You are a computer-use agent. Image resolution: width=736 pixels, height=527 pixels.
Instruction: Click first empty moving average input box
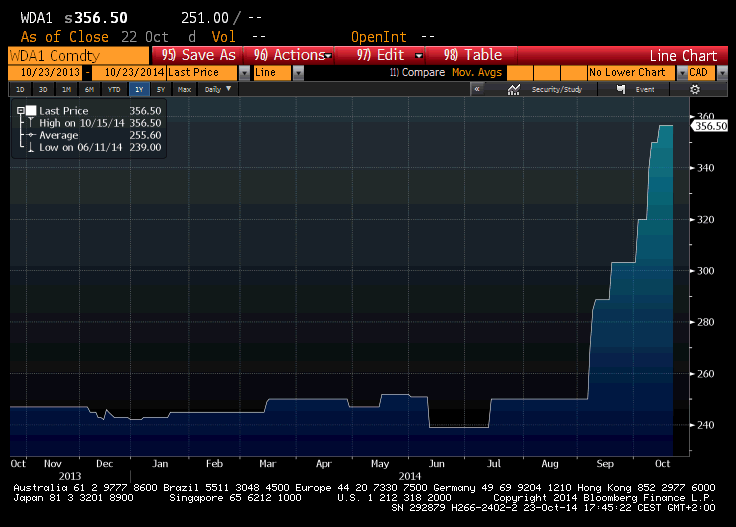[520, 73]
